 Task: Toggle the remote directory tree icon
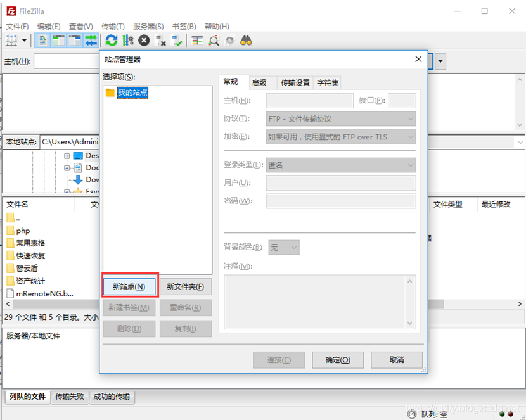(x=75, y=41)
